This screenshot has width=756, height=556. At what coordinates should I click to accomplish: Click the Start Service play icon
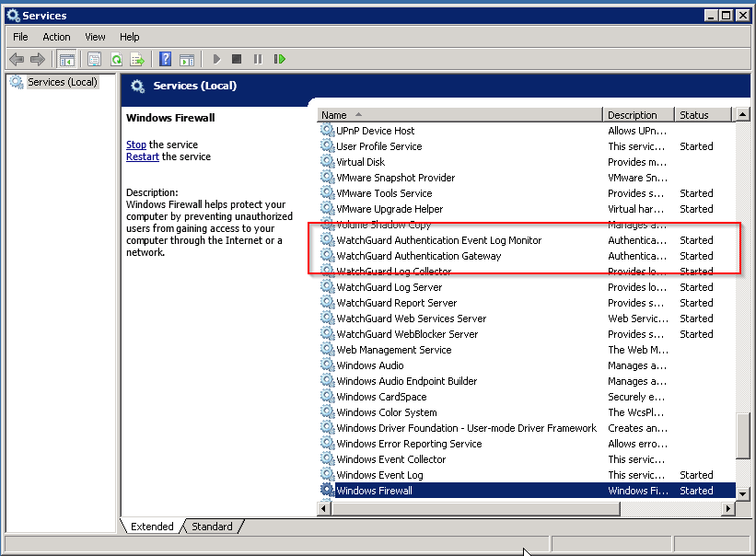[216, 59]
